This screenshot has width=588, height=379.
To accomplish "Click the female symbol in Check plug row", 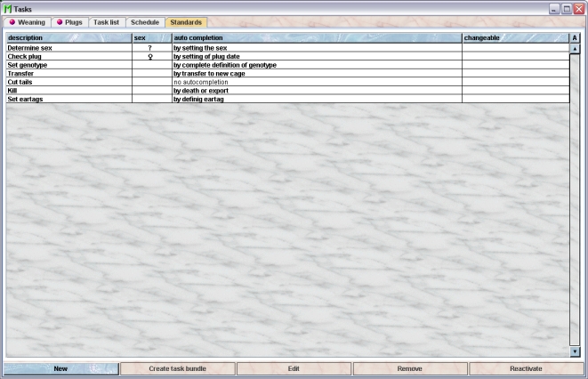I will tap(151, 56).
